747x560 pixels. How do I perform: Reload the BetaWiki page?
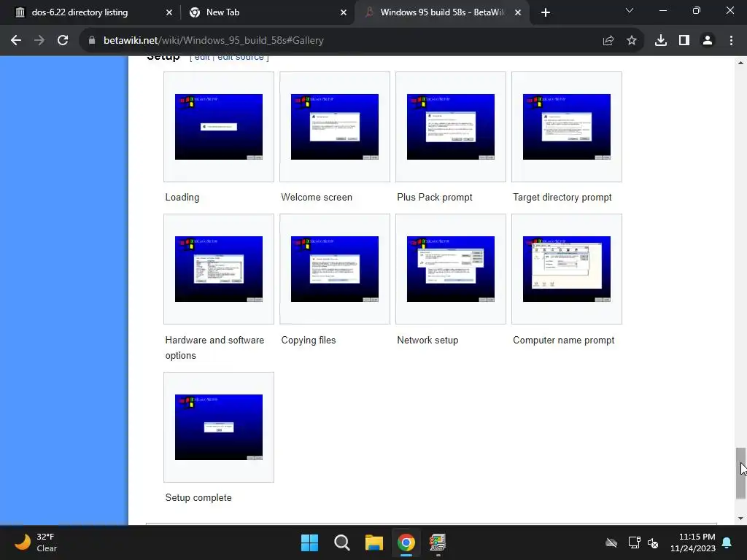click(63, 41)
